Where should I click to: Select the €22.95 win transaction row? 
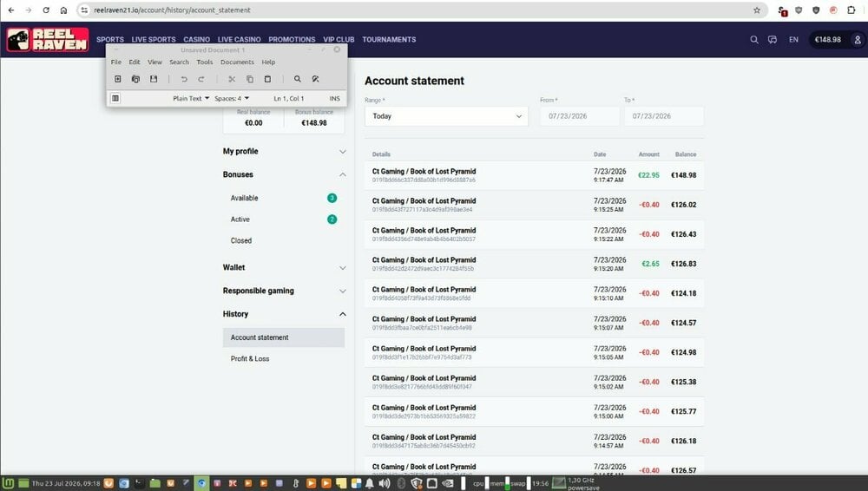[x=534, y=175]
